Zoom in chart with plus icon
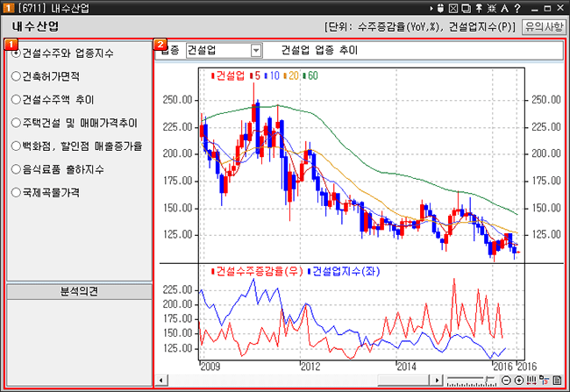 (x=519, y=381)
